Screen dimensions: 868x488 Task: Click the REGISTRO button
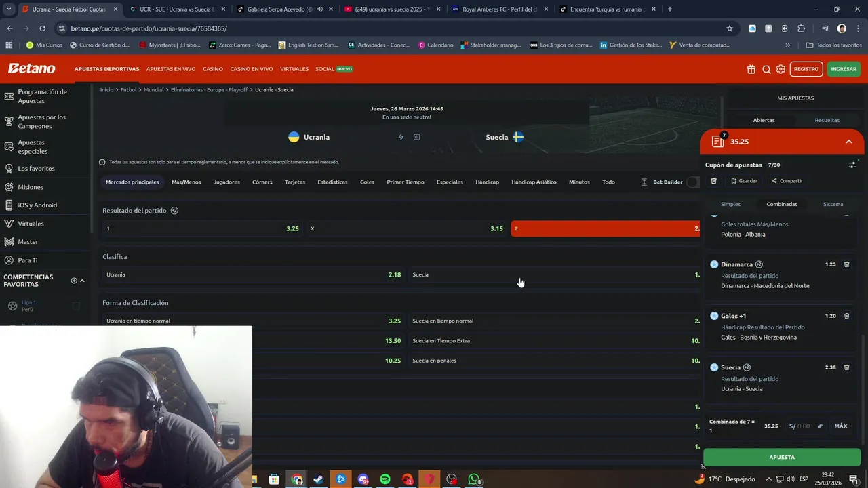pos(806,69)
